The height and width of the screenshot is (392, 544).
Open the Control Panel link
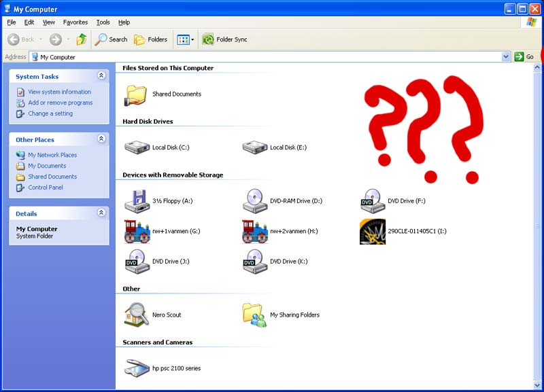pyautogui.click(x=46, y=187)
